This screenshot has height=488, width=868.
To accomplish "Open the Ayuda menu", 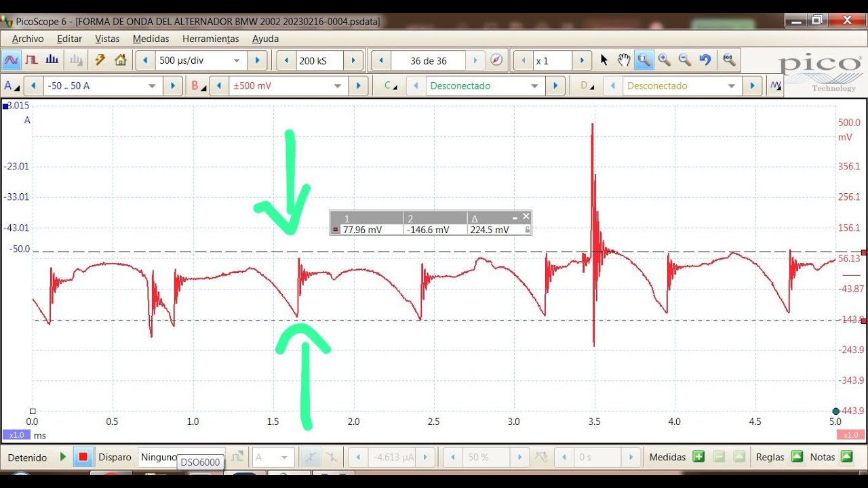I will [266, 39].
